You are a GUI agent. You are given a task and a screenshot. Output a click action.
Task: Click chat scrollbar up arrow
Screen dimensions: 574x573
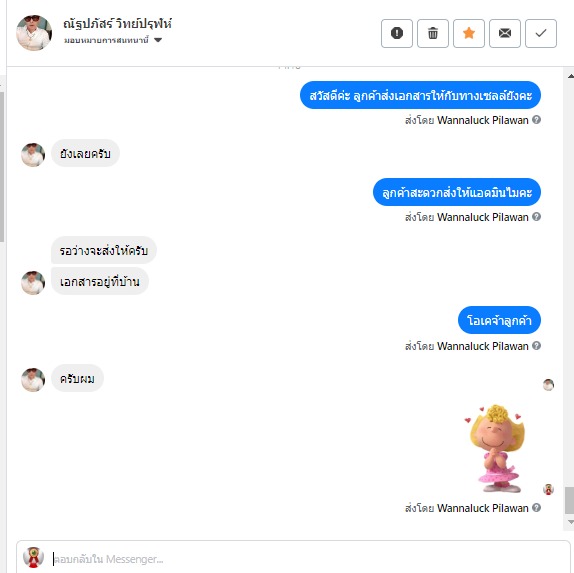point(570,76)
